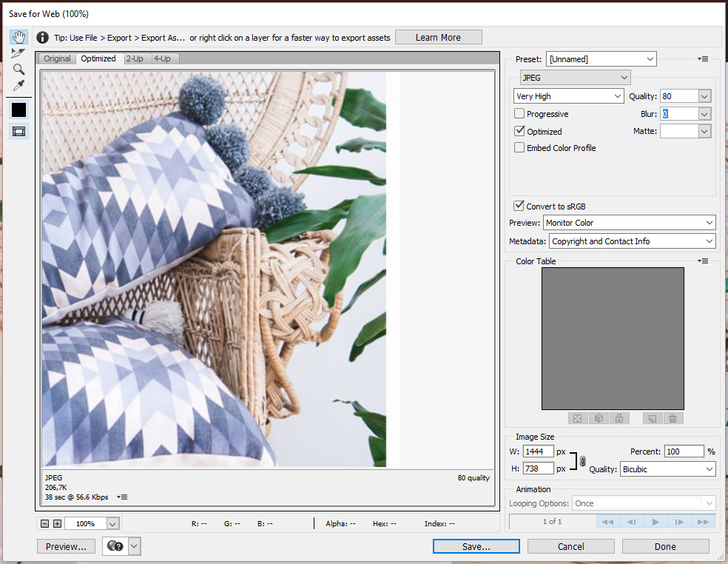Toggle slices visibility icon
The image size is (728, 564).
point(18,131)
